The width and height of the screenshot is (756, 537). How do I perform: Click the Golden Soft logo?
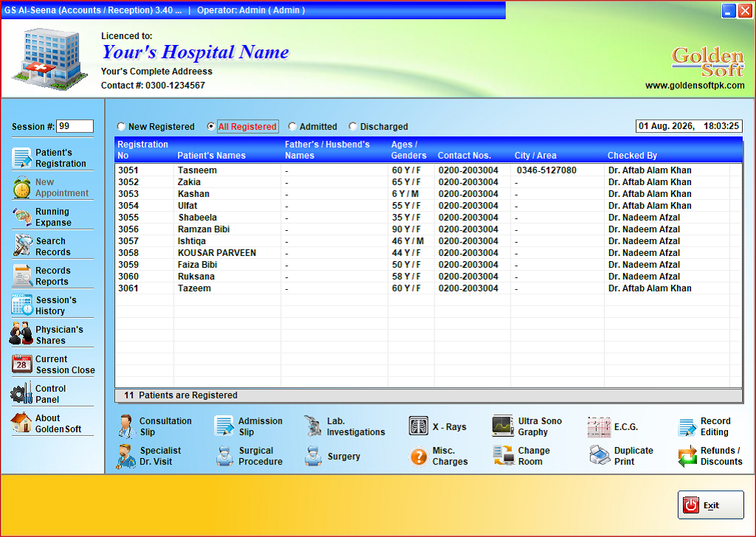click(708, 62)
